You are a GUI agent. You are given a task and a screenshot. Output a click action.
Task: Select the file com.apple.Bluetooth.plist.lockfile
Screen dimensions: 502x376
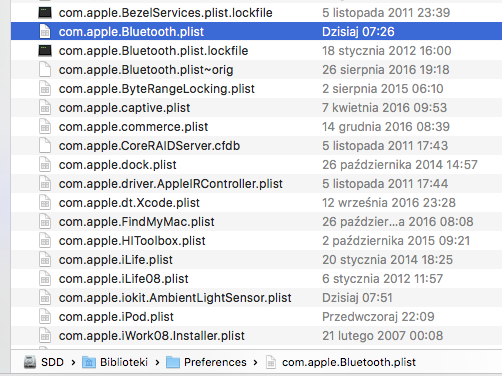(154, 51)
